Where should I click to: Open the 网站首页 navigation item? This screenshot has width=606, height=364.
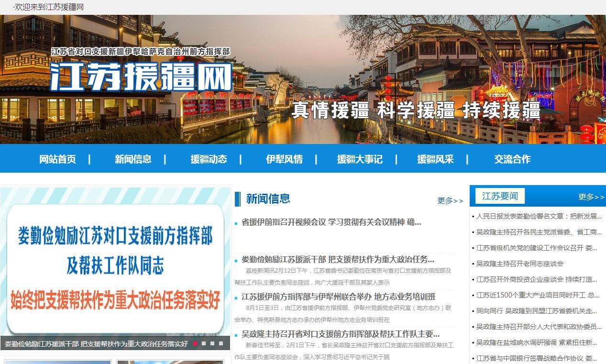click(57, 159)
